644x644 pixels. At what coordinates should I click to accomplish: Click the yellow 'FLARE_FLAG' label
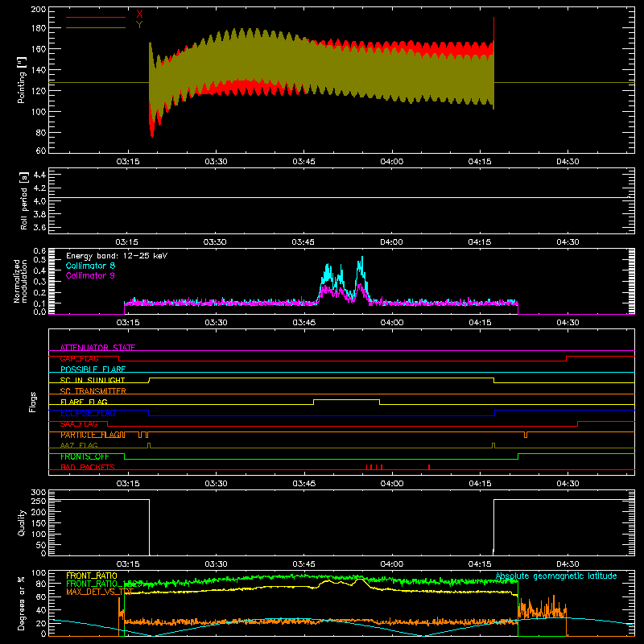tap(84, 402)
